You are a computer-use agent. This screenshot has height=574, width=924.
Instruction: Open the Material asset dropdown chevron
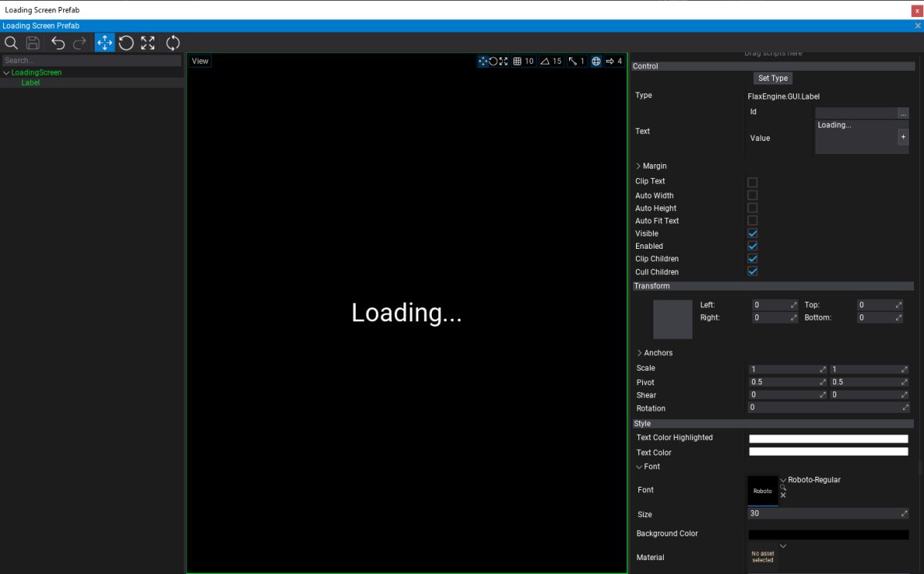click(783, 546)
